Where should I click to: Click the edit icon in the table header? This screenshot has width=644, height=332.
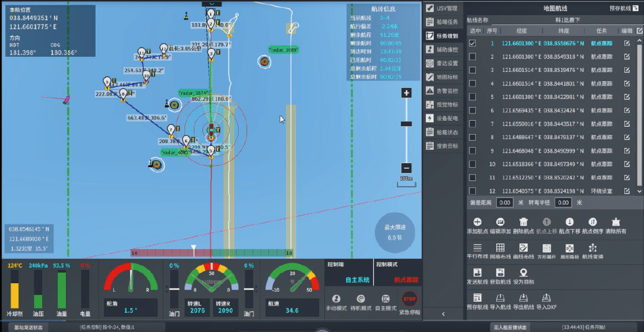click(x=639, y=31)
